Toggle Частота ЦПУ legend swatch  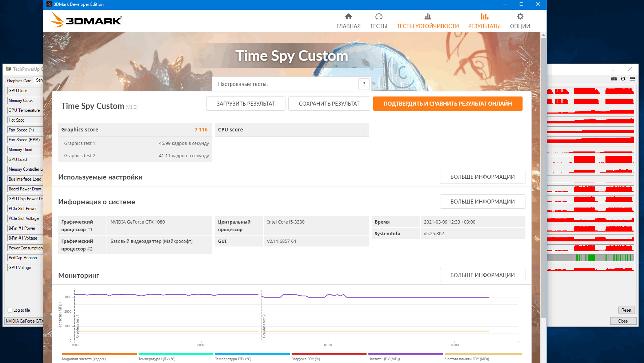tap(405, 354)
